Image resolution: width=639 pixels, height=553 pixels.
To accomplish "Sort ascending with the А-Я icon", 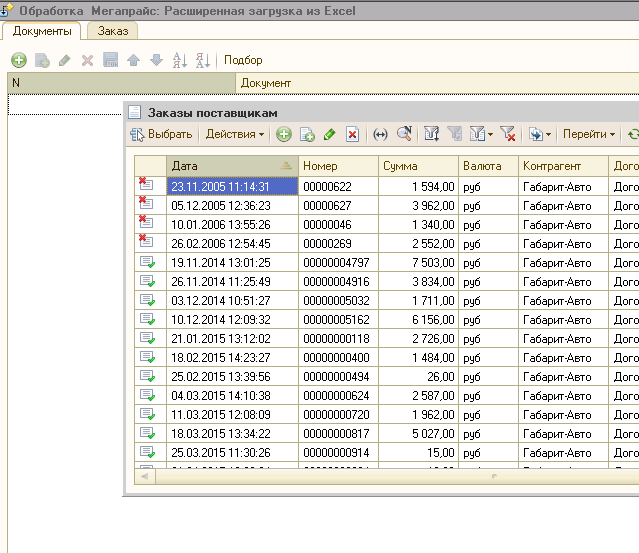I will (180, 60).
